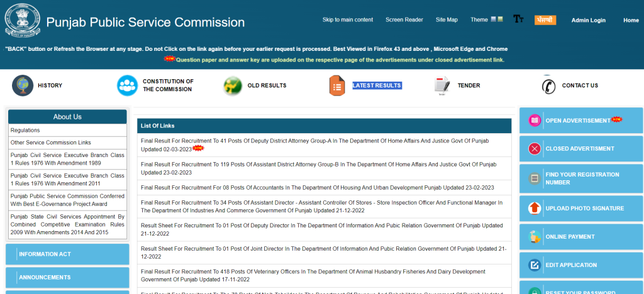Open the TENDER menu item
The height and width of the screenshot is (294, 644).
[x=469, y=85]
